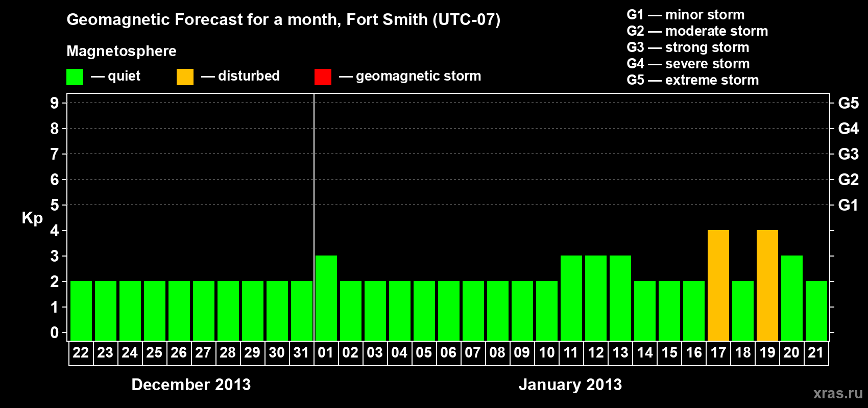Click the Kp value 5 axis label
868x408 pixels.
pos(55,205)
